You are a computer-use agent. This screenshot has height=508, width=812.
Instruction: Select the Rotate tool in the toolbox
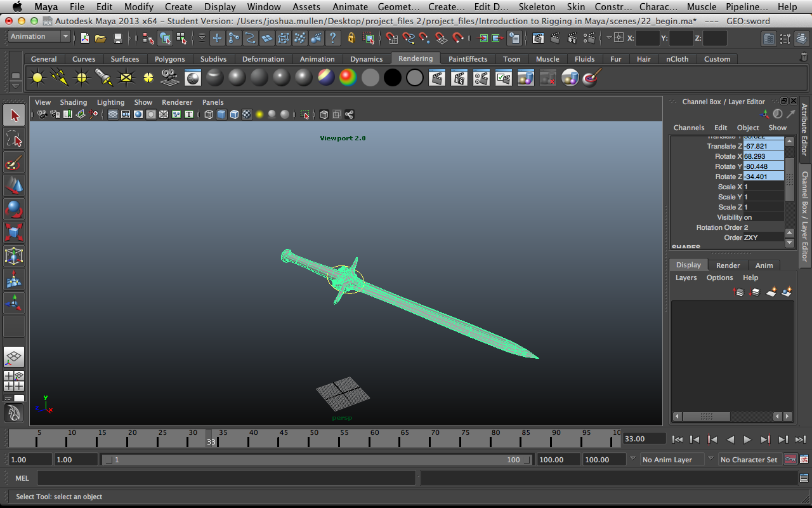point(14,209)
